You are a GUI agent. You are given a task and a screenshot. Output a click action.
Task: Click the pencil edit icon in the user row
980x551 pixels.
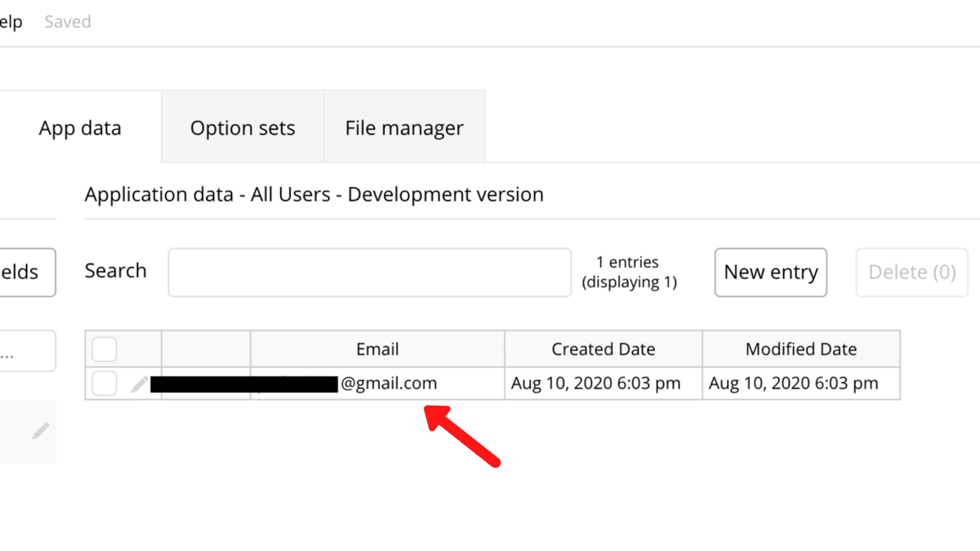[x=140, y=384]
